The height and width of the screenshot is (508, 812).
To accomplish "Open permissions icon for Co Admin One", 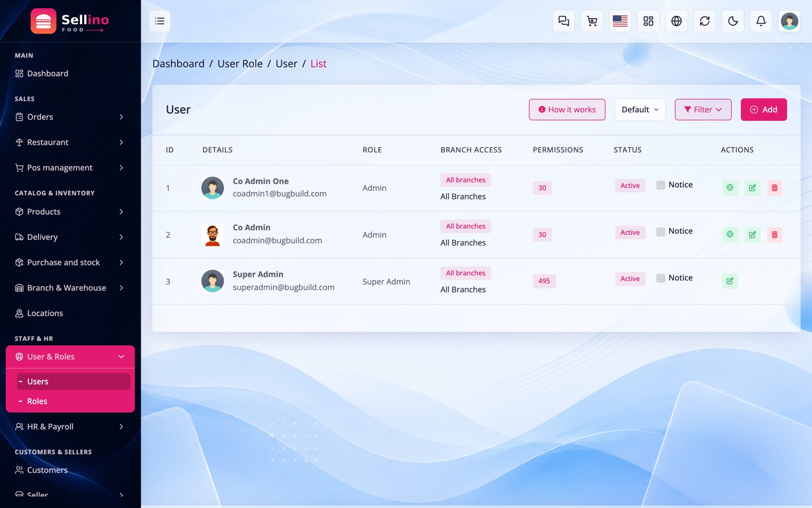I will click(730, 188).
